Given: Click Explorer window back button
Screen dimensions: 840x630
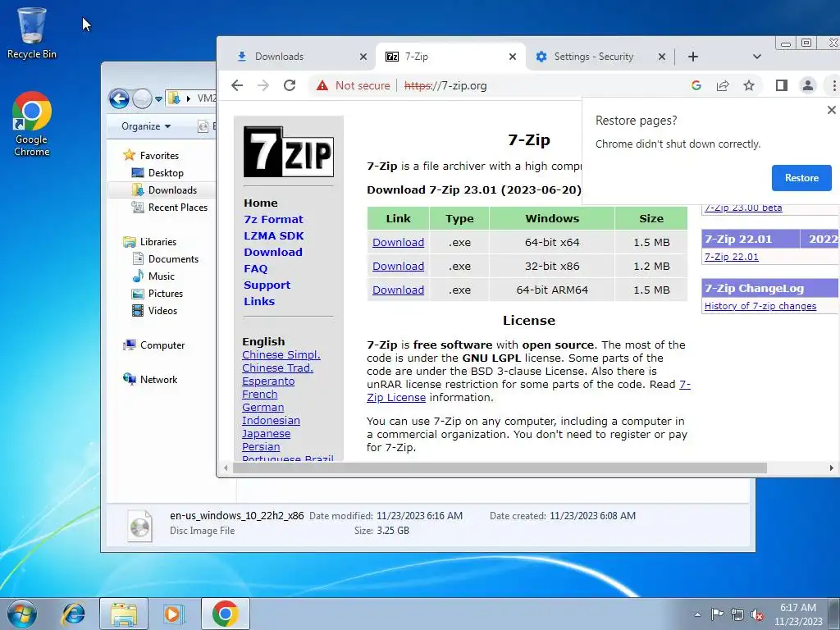Looking at the screenshot, I should [119, 98].
